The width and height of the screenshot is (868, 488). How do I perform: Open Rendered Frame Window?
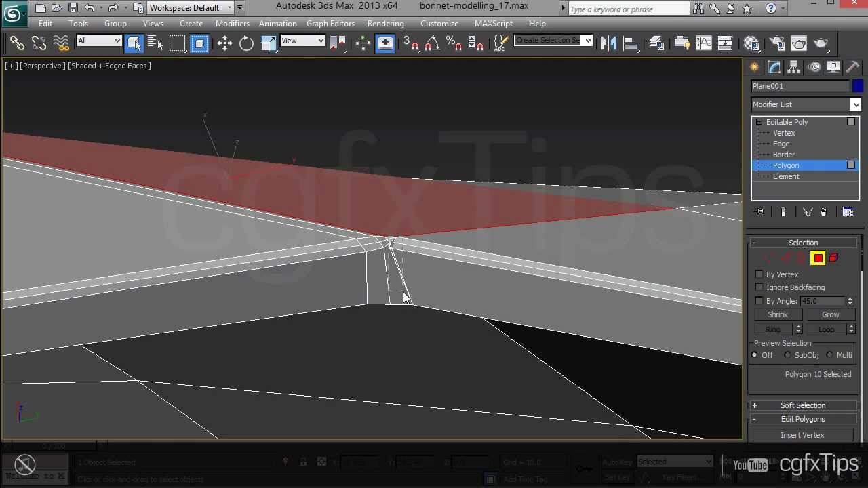[x=799, y=43]
